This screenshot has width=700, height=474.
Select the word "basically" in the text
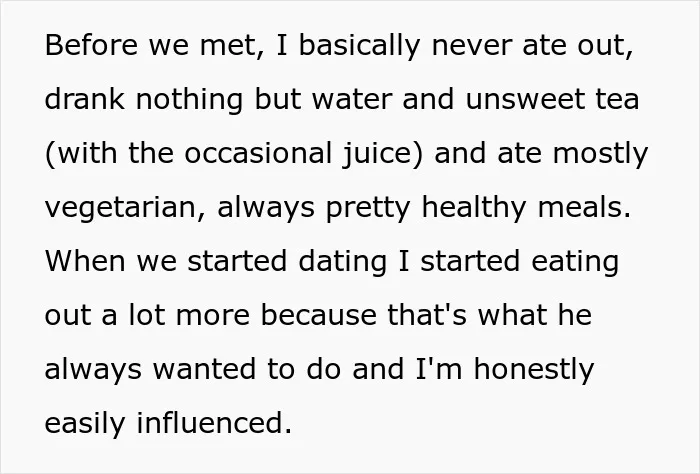(x=359, y=47)
